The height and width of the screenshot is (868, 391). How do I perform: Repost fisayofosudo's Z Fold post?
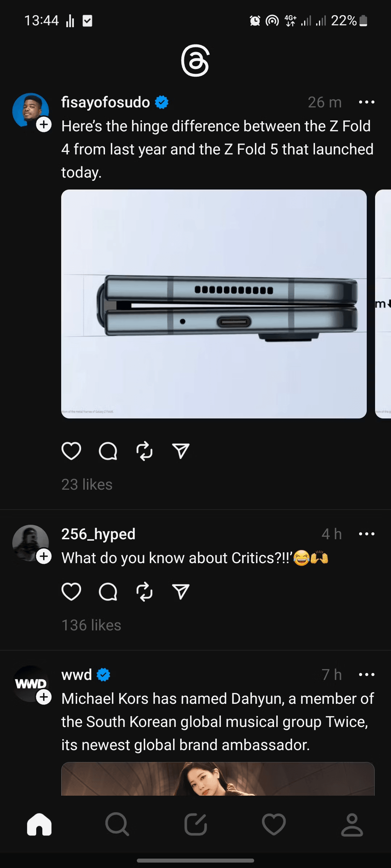[x=144, y=451]
